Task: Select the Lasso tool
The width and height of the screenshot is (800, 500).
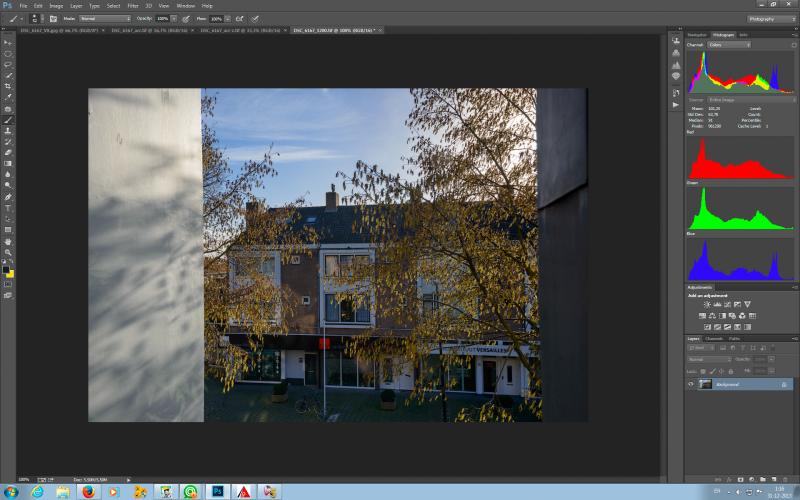Action: [8, 64]
